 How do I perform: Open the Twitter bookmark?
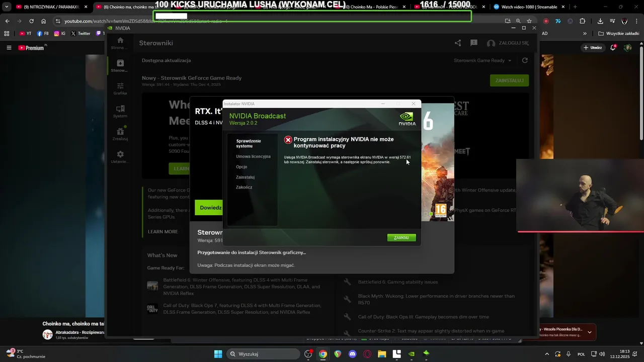point(80,34)
